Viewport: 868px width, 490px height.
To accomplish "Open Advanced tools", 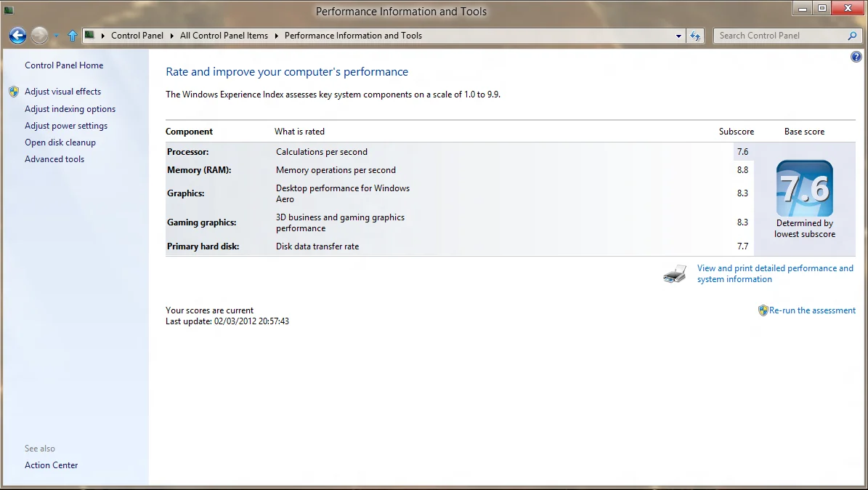I will click(54, 159).
